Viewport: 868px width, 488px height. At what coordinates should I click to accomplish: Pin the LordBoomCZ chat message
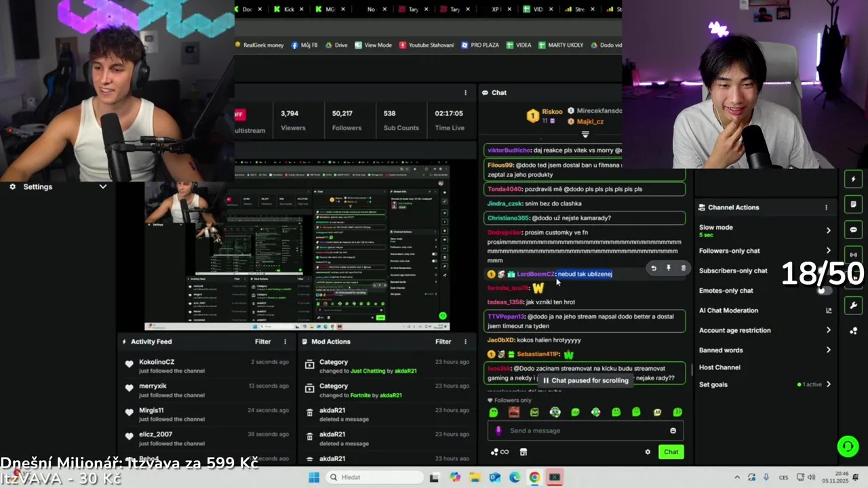click(x=669, y=268)
